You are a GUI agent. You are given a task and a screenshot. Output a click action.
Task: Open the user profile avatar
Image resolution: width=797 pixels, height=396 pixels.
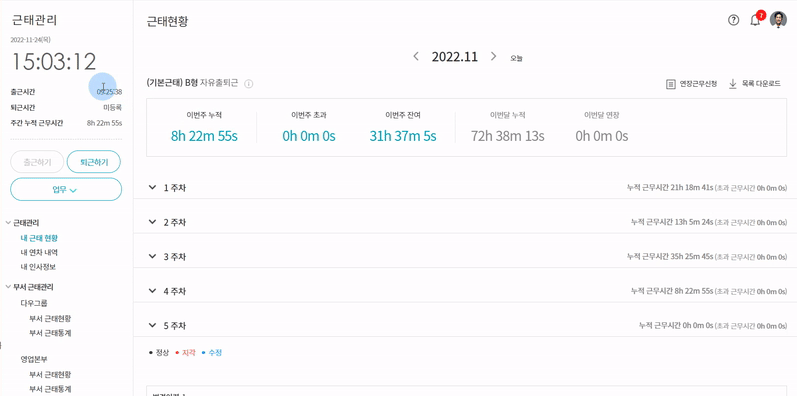point(778,19)
